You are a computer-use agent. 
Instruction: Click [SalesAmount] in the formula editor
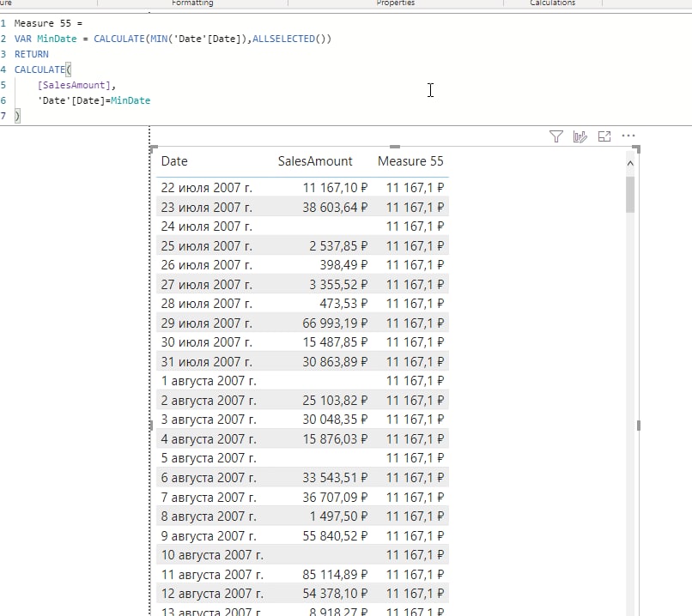pos(74,85)
